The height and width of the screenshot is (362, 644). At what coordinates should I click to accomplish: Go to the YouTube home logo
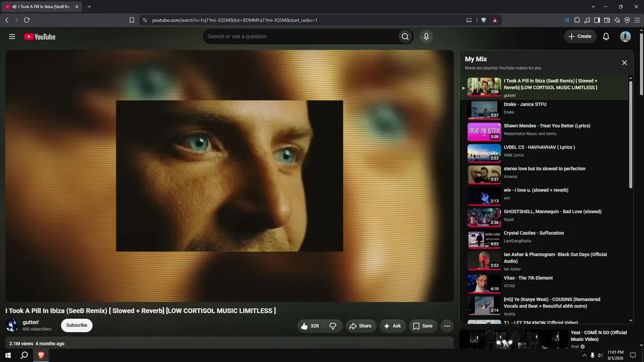tap(40, 37)
